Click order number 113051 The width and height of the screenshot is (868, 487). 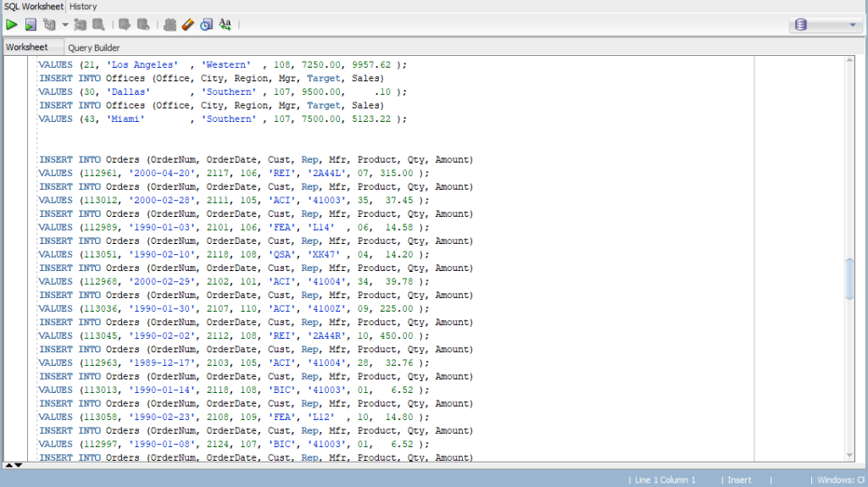click(100, 255)
